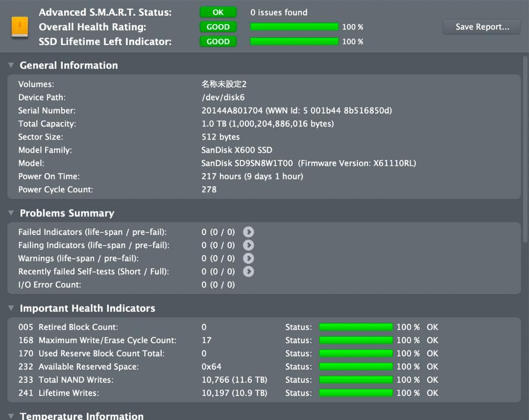529x420 pixels.
Task: Select the Serial Number value
Action: (296, 110)
